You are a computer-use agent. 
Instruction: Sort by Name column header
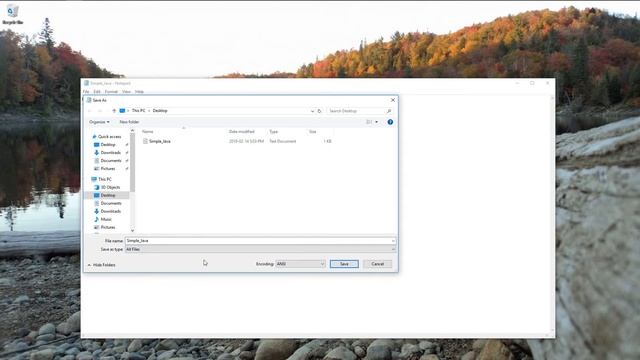tap(147, 132)
